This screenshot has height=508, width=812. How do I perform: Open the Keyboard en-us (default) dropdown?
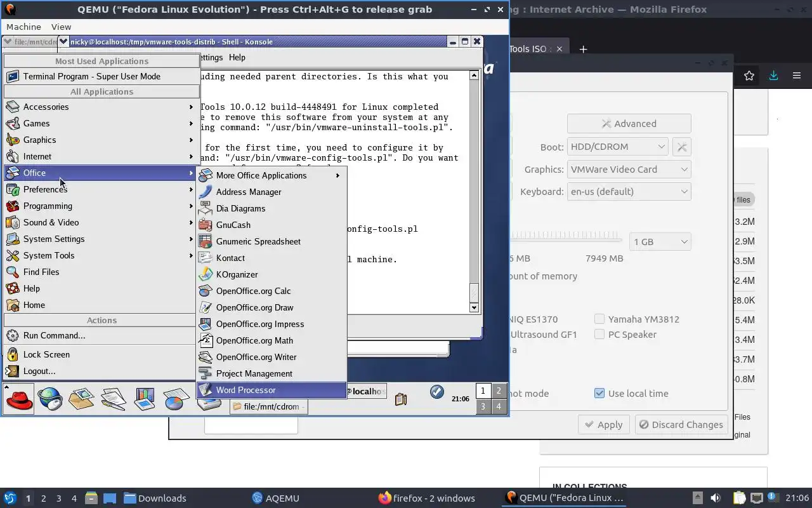click(x=629, y=191)
